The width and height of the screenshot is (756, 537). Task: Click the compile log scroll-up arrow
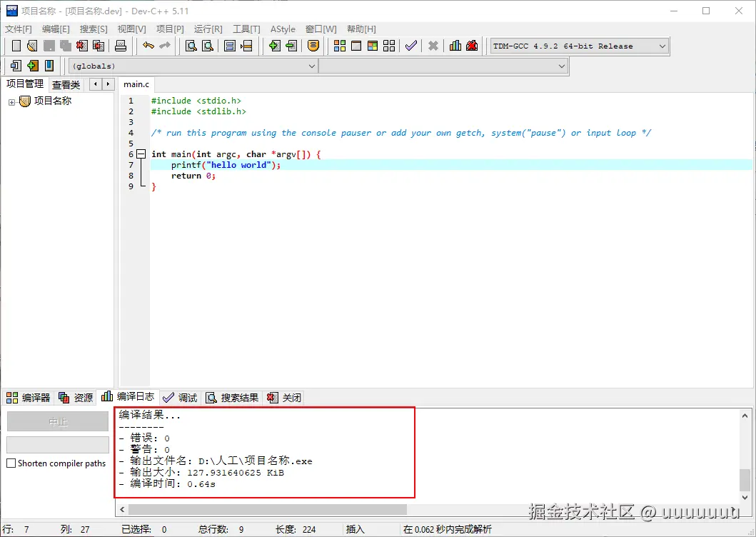click(745, 416)
